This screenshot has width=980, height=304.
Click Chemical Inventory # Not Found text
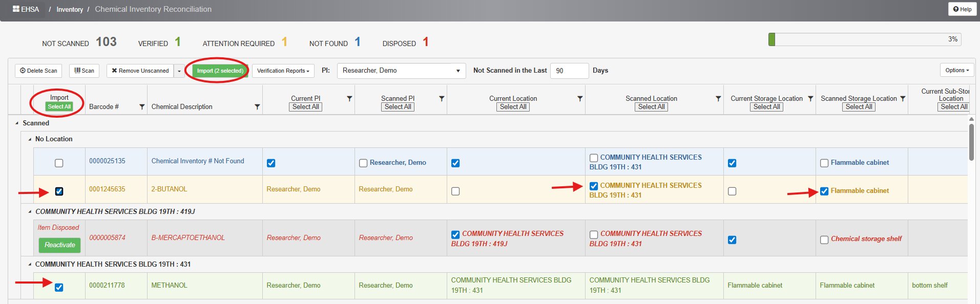click(198, 161)
